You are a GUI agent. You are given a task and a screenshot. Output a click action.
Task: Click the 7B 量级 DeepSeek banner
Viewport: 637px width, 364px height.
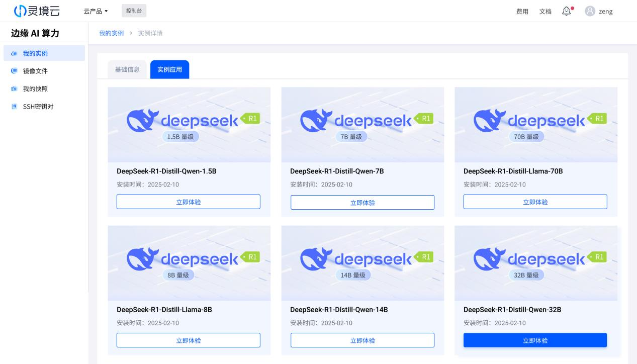click(362, 125)
